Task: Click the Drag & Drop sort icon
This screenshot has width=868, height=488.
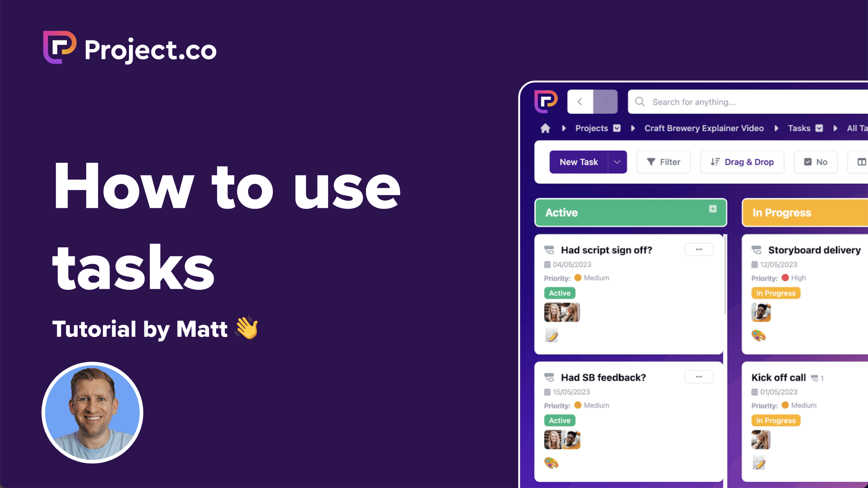Action: coord(714,161)
